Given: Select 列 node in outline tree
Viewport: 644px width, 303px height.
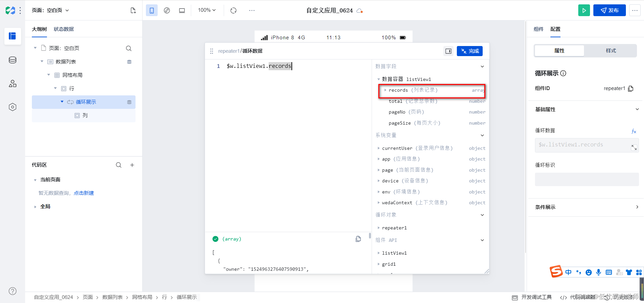Looking at the screenshot, I should 84,116.
